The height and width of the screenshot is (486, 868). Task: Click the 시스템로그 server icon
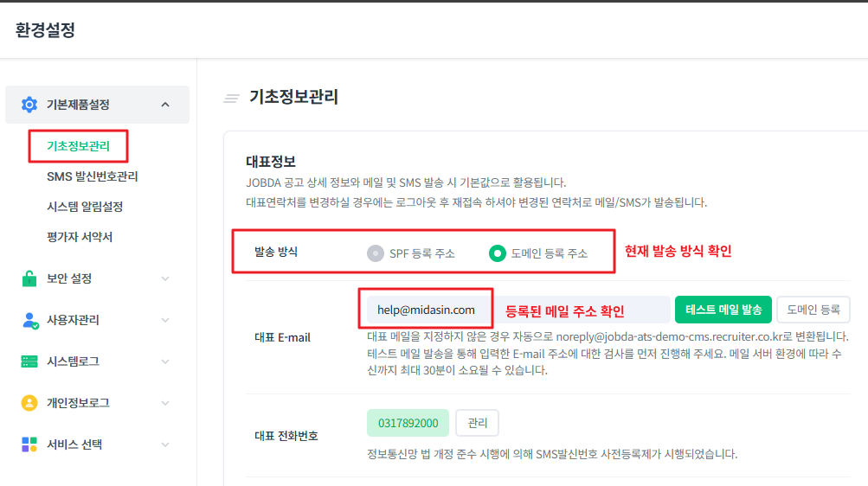pos(29,361)
